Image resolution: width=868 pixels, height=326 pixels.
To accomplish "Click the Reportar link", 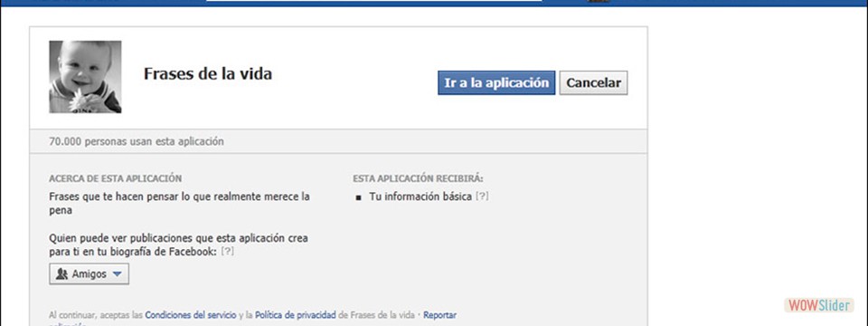I will [440, 315].
